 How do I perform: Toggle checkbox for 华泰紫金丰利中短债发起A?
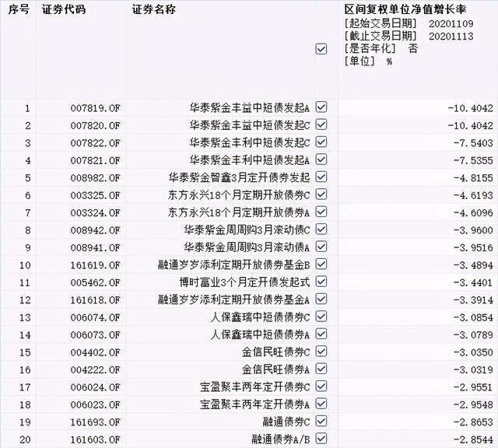321,159
